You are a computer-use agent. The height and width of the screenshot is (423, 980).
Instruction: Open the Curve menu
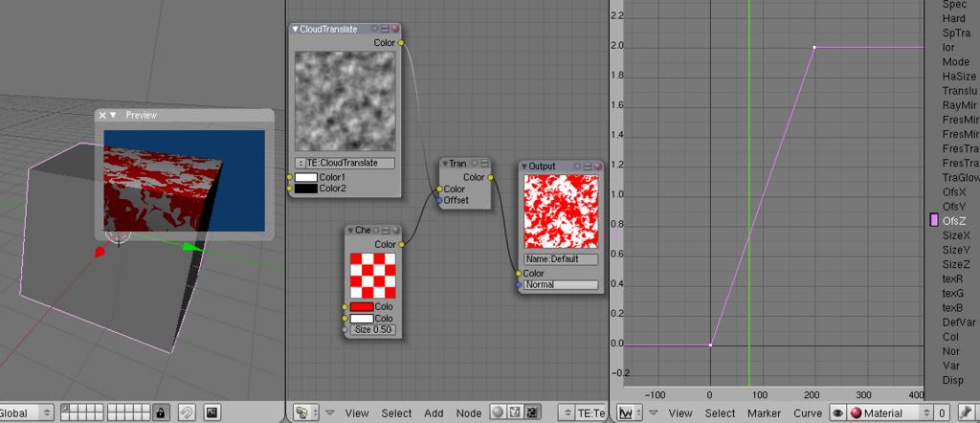pyautogui.click(x=808, y=413)
